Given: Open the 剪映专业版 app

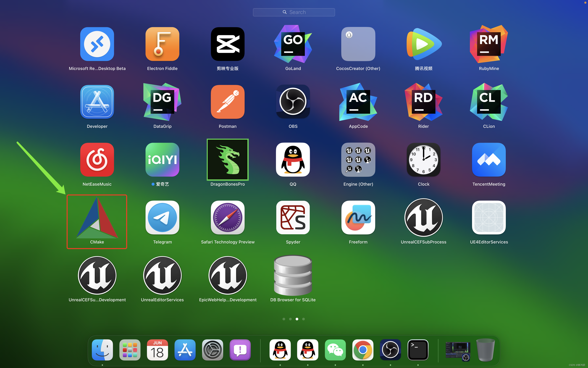Looking at the screenshot, I should pyautogui.click(x=228, y=44).
